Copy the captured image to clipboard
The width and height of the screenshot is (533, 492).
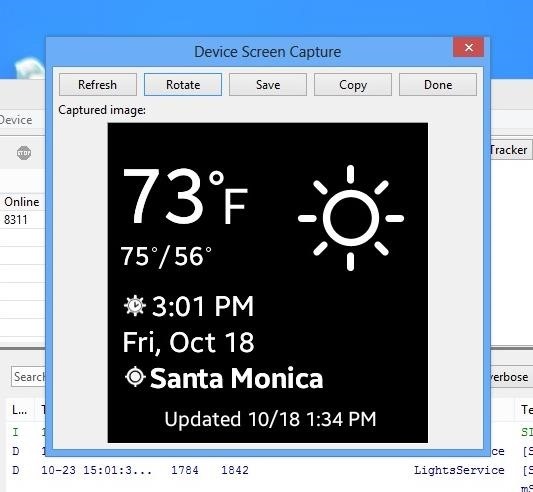(353, 85)
